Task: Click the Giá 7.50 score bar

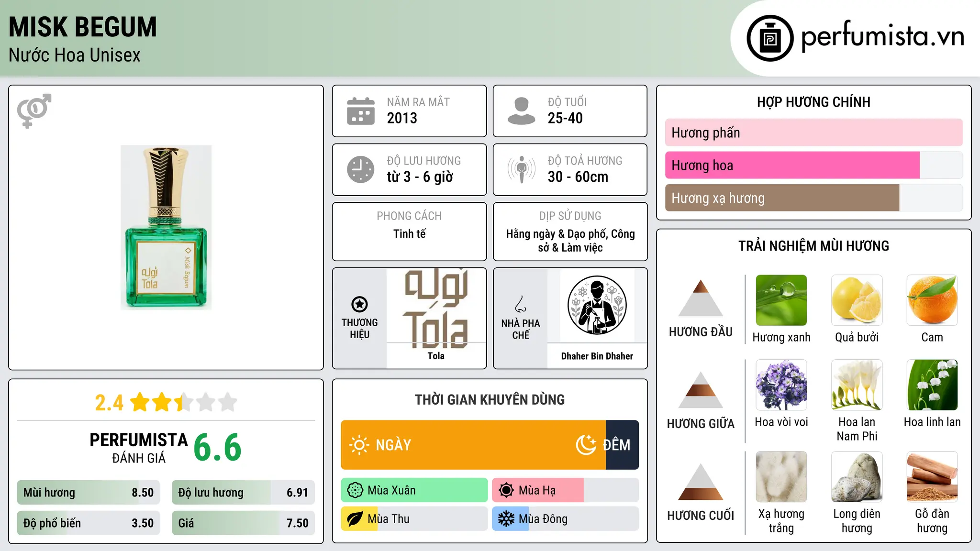Action: pyautogui.click(x=243, y=523)
